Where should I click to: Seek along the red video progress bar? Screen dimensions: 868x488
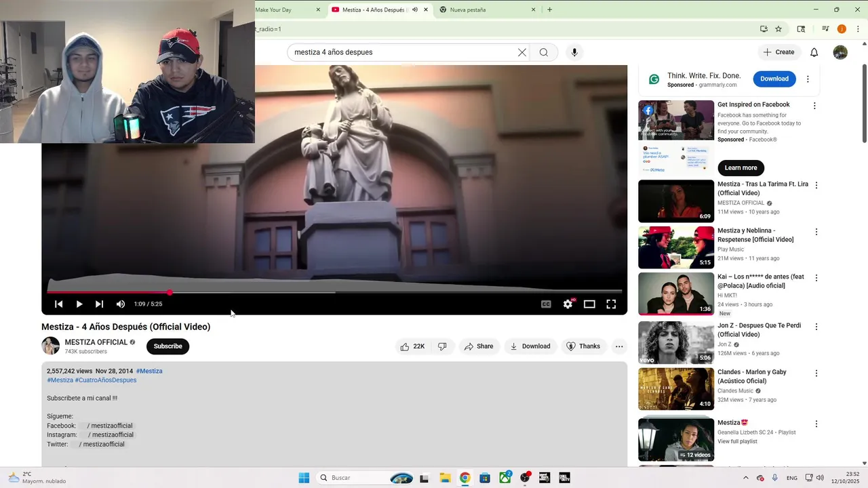(334, 293)
